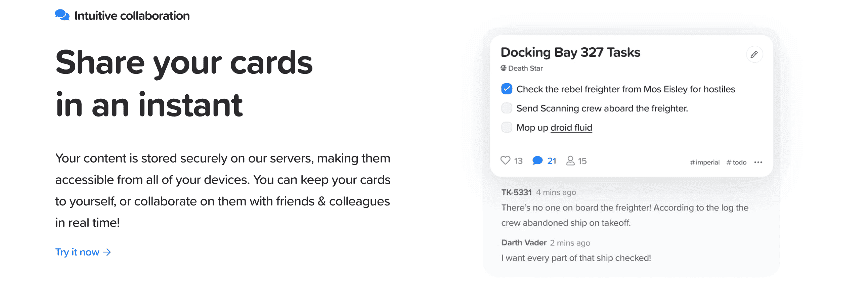Click the Darth Vader commenter name
Viewport: 868px width, 281px height.
(x=524, y=243)
